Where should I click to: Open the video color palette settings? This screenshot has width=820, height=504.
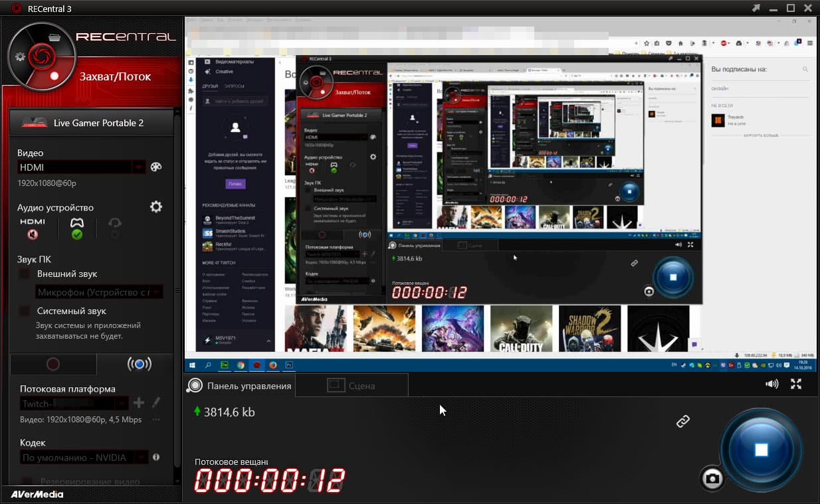[x=156, y=167]
